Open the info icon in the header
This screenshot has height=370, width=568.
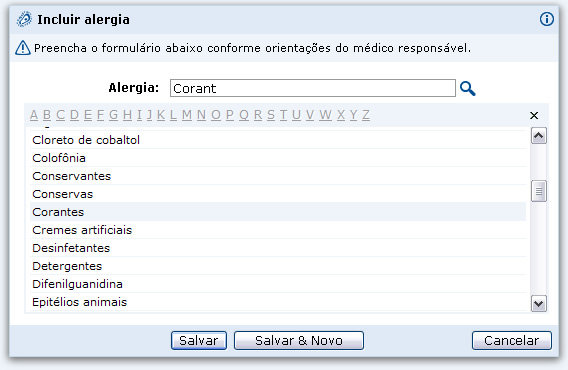click(x=547, y=19)
